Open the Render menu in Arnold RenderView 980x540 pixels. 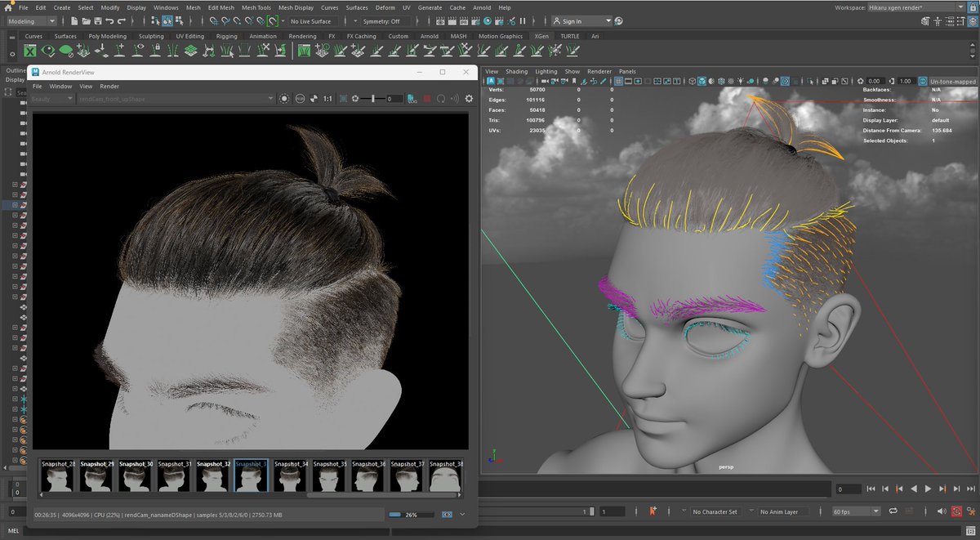(x=109, y=86)
